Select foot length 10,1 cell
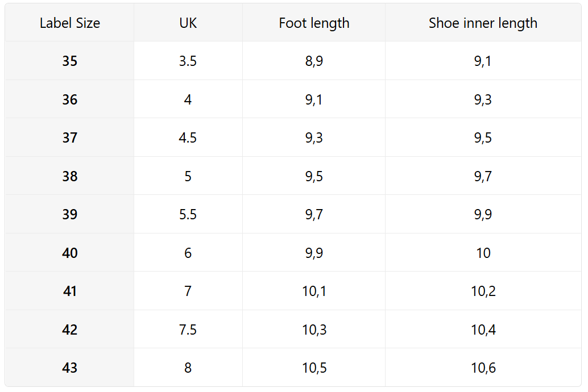 pyautogui.click(x=314, y=291)
